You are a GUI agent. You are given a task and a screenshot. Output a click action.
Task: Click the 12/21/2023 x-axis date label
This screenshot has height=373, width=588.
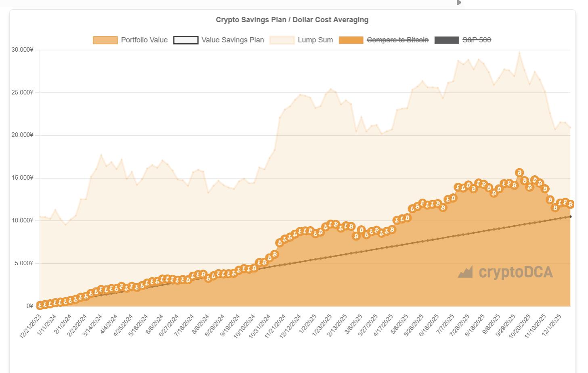coord(31,327)
